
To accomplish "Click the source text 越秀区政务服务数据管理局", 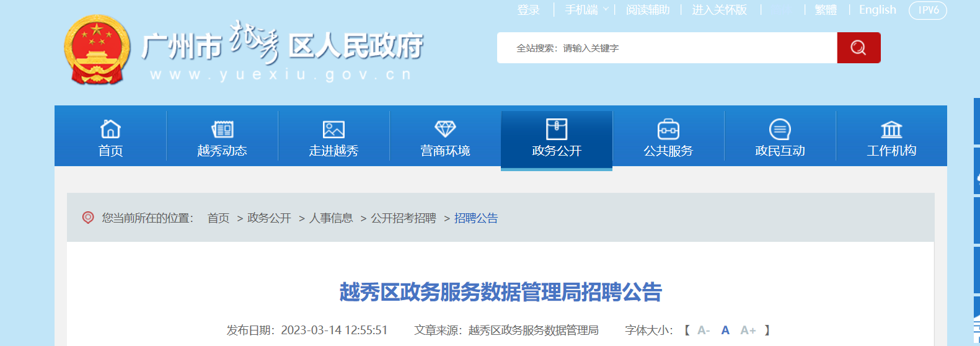I will [533, 330].
